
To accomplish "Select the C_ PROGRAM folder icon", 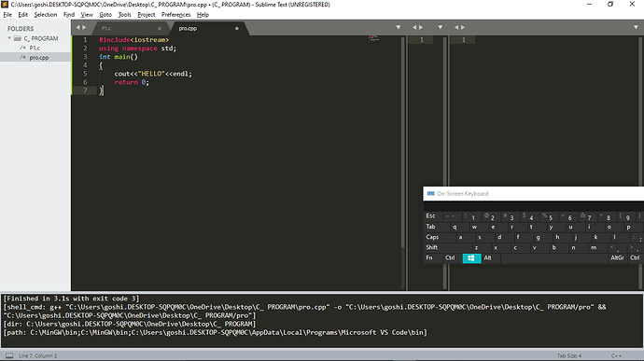I will click(x=17, y=38).
